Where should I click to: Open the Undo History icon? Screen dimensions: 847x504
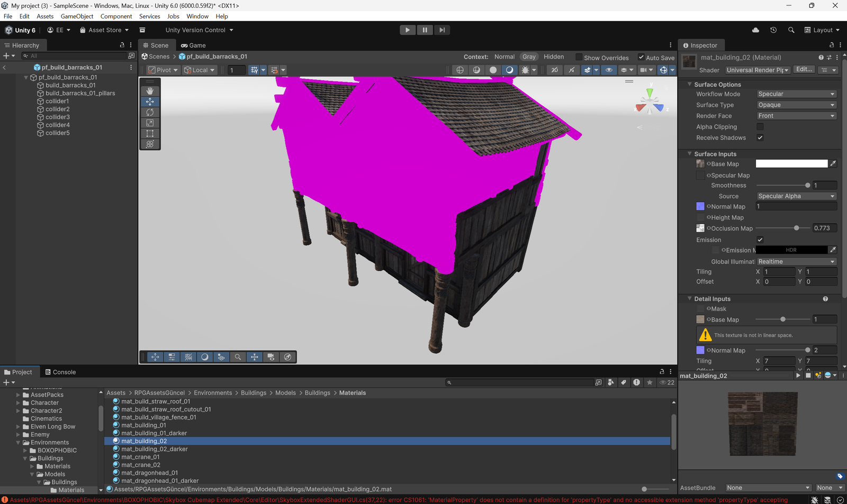coord(773,30)
